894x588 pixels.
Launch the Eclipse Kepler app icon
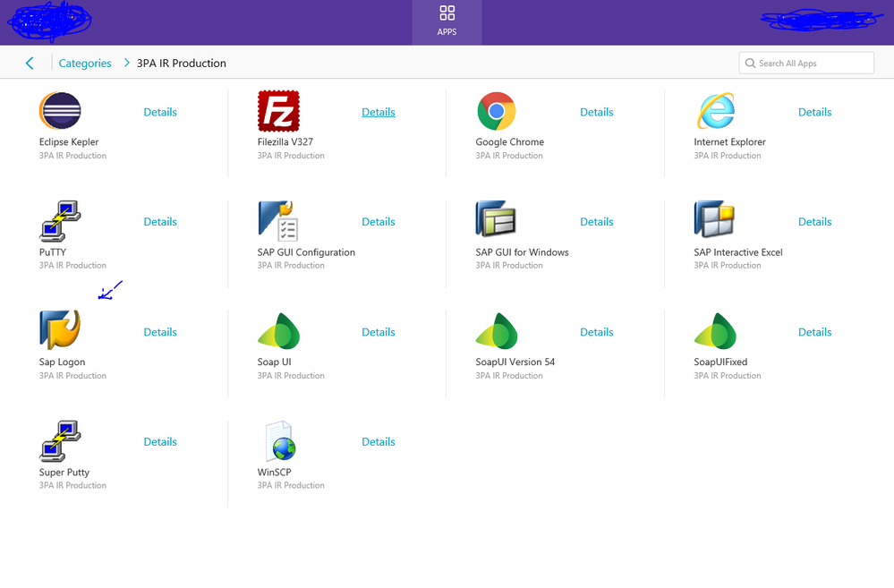click(60, 112)
